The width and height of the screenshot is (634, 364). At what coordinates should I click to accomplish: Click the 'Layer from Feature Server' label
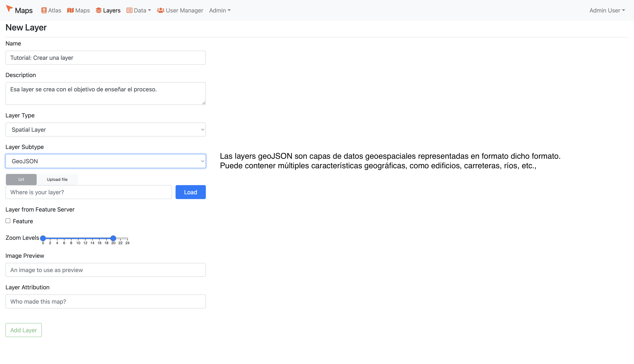click(40, 210)
